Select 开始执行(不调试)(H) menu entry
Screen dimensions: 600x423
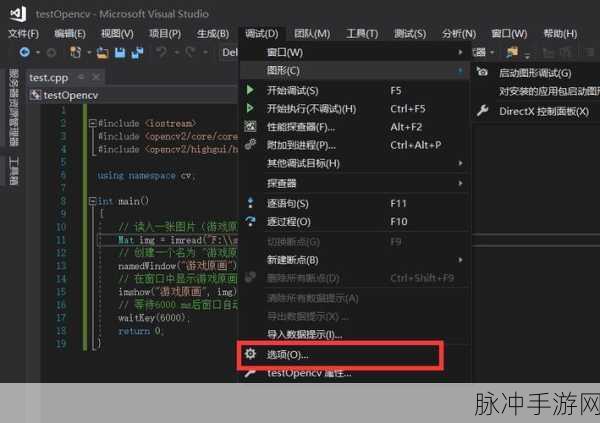click(354, 109)
